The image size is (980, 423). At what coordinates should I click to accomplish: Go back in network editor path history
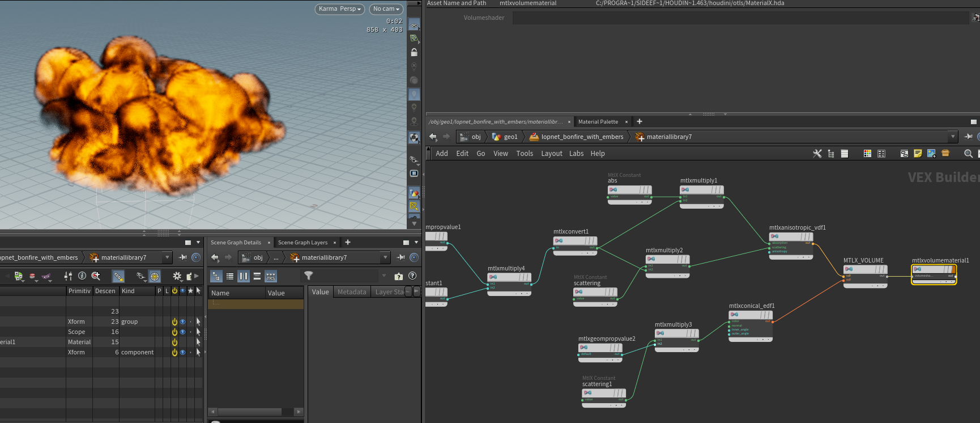[433, 137]
